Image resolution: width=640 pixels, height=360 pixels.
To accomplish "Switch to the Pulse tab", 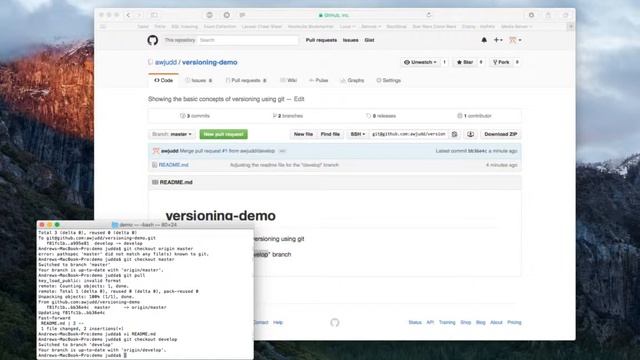I will (x=318, y=80).
